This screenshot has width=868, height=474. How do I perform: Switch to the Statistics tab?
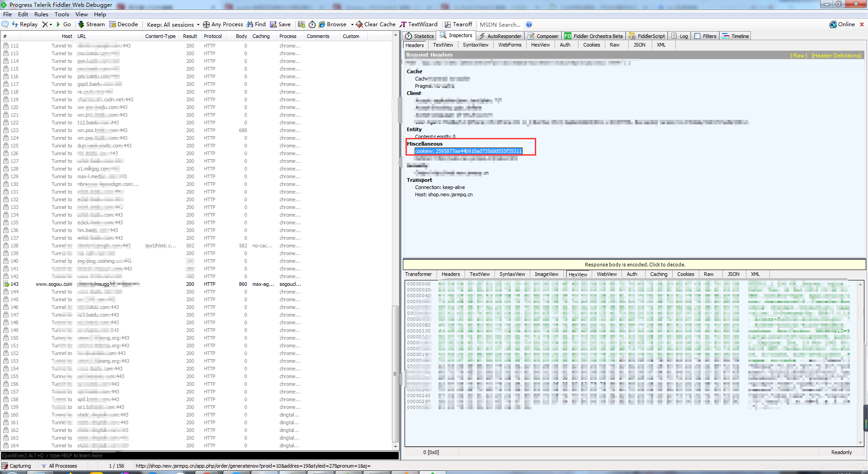420,36
